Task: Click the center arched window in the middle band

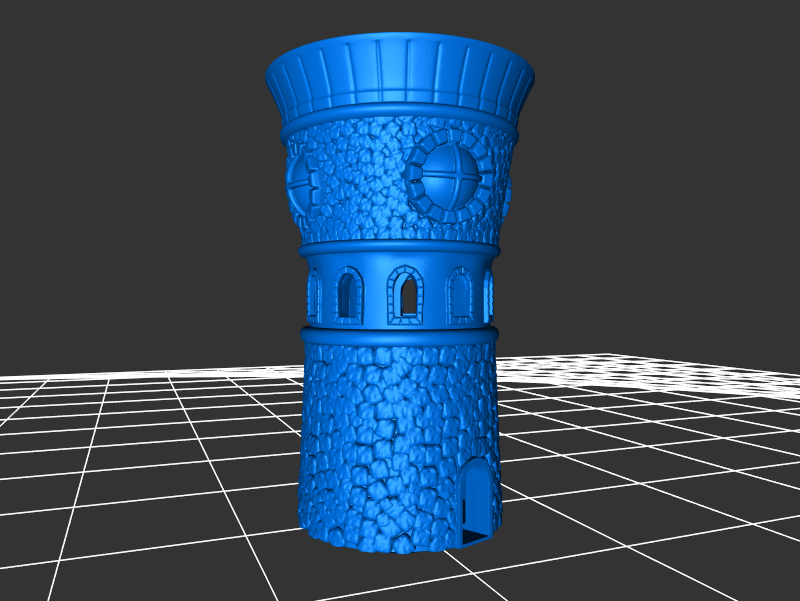Action: 405,296
